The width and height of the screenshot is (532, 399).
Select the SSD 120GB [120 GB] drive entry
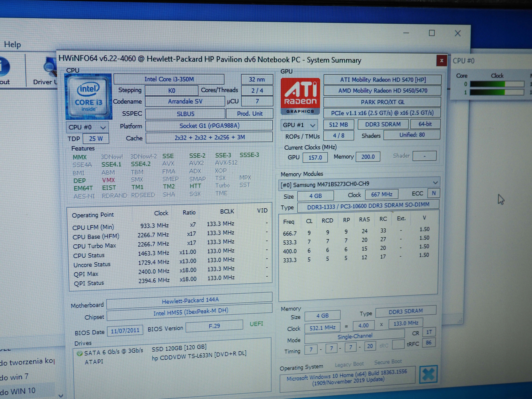(x=179, y=348)
